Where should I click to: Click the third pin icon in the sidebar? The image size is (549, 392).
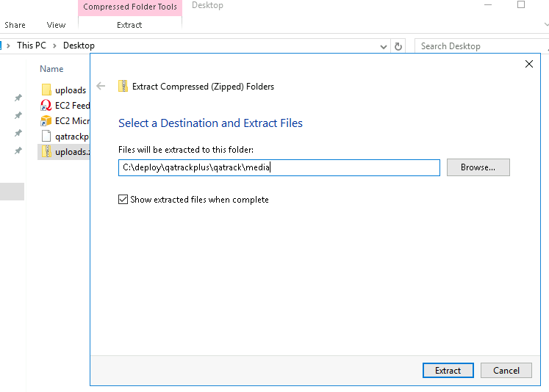(x=18, y=133)
